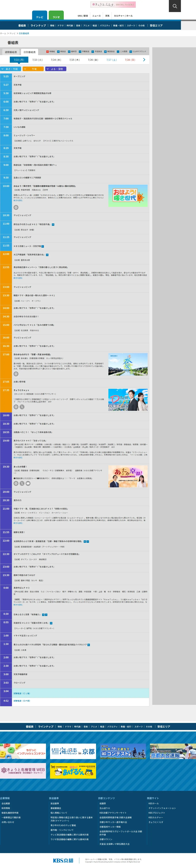Open SNS/配信 header link

click(83, 16)
